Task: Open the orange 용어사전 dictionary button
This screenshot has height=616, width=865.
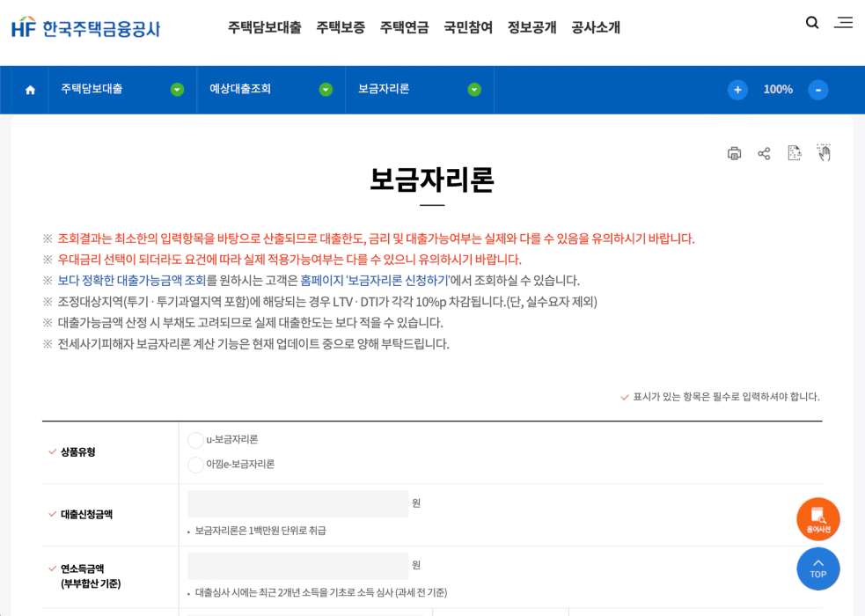Action: pyautogui.click(x=818, y=519)
